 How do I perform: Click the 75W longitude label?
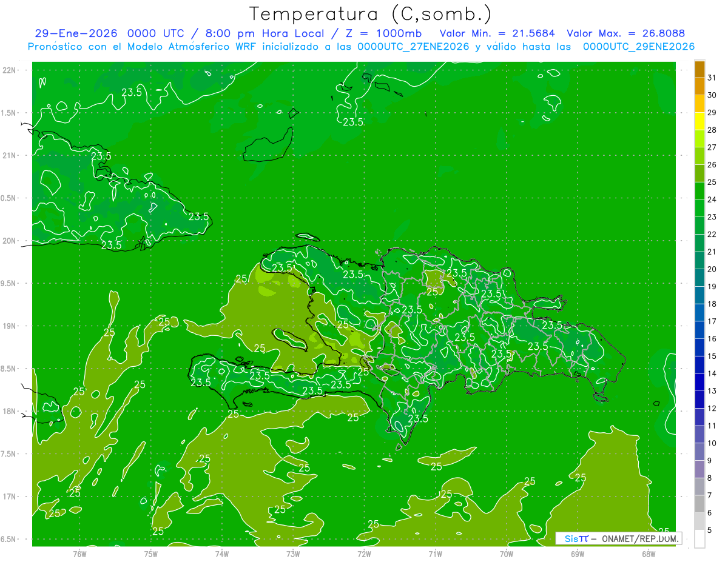[x=150, y=554]
